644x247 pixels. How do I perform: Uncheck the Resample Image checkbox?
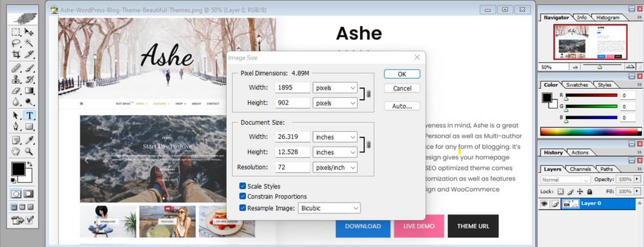pyautogui.click(x=243, y=208)
